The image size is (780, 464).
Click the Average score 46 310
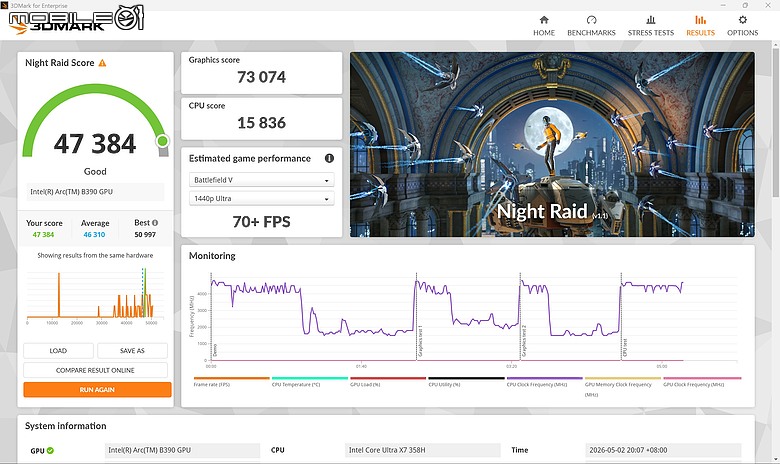coord(94,234)
